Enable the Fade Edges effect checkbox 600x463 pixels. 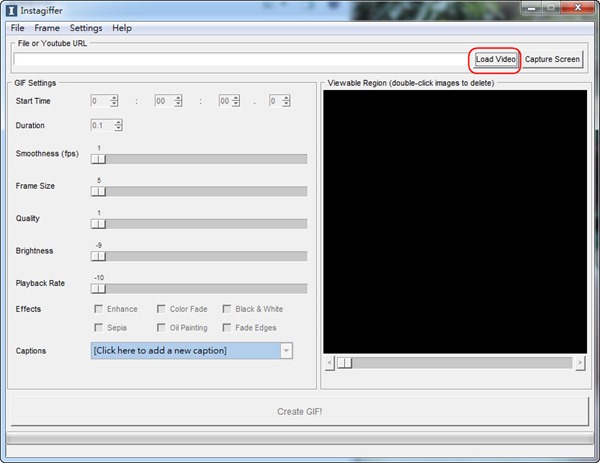tap(227, 328)
